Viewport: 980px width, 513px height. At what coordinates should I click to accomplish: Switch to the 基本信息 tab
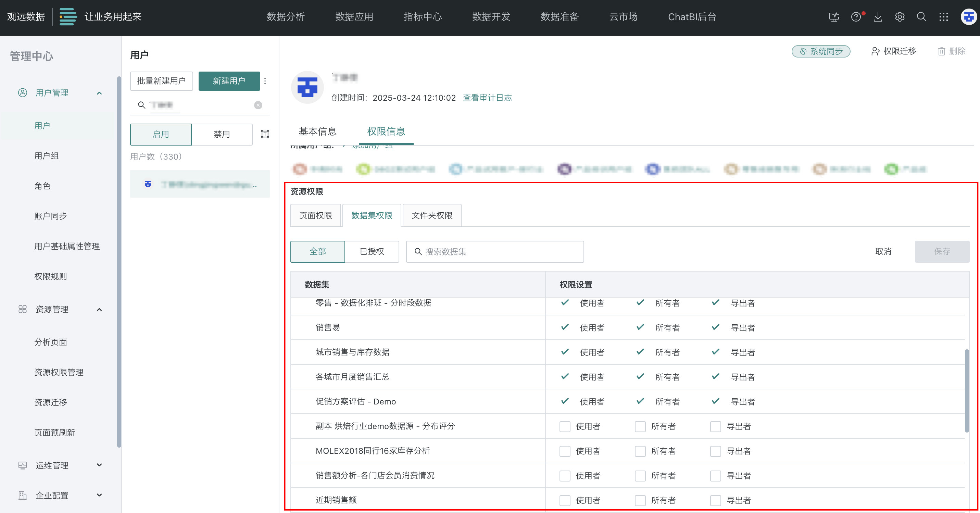tap(317, 131)
